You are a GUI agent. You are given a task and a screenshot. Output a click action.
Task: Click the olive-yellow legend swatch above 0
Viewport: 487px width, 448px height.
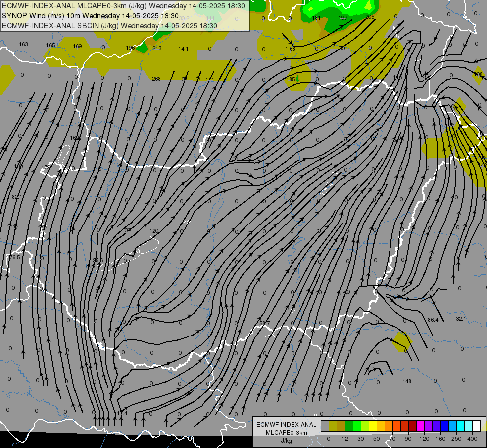333,426
